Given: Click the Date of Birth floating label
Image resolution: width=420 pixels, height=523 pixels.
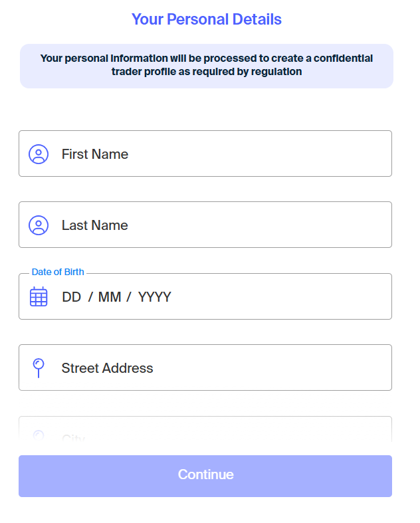Looking at the screenshot, I should pos(58,272).
